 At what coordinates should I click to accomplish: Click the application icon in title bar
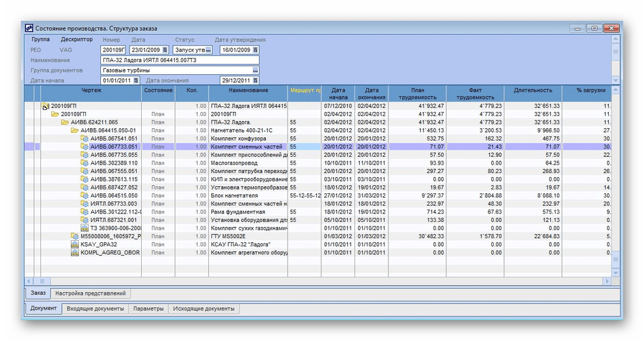pos(29,29)
